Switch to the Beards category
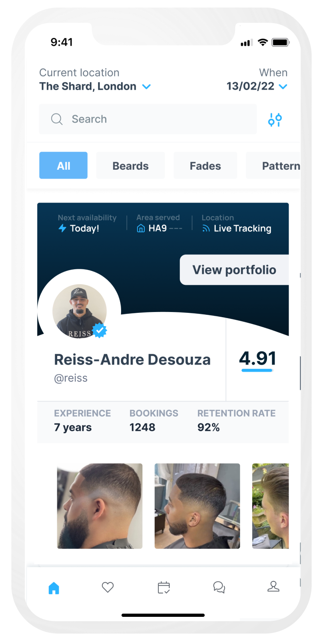Image resolution: width=323 pixels, height=644 pixels. pos(130,165)
